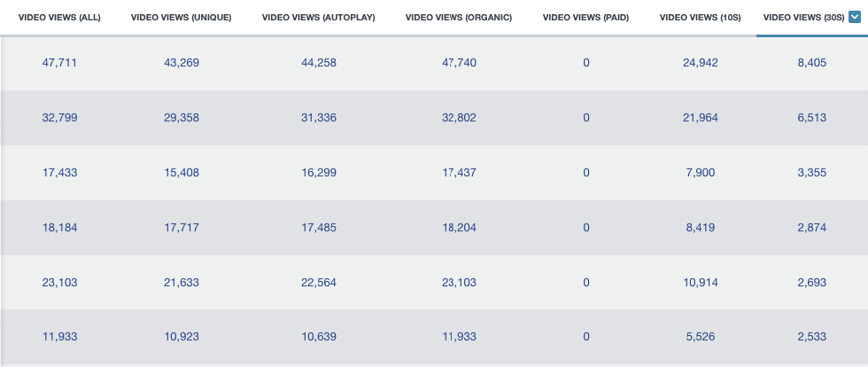Open the 47,711 all views value
Screen dimensions: 868x367
click(60, 63)
